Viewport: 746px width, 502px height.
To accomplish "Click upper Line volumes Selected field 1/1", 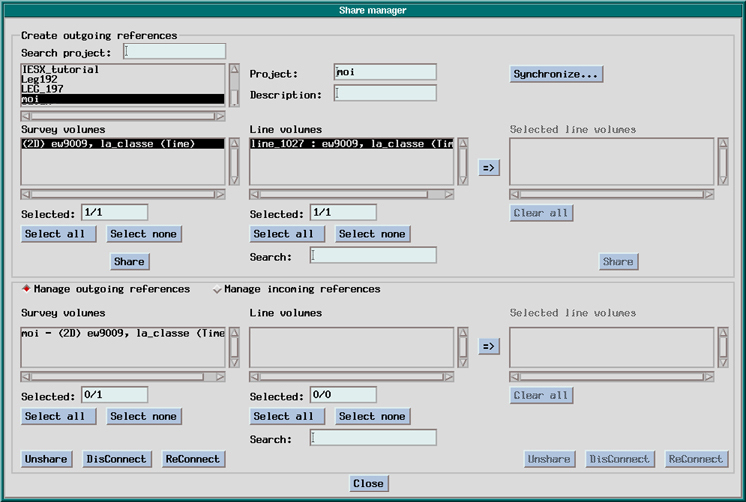I will tap(343, 212).
